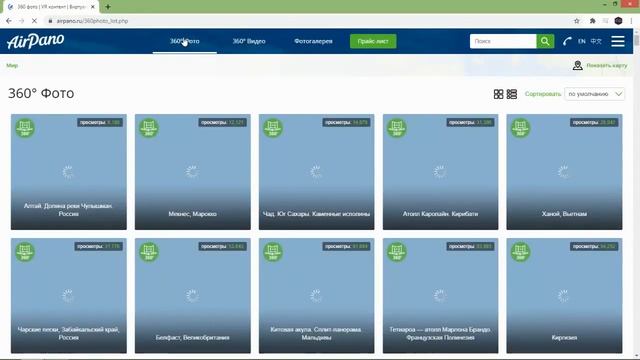The height and width of the screenshot is (360, 640).
Task: Click Показать карту link
Action: tap(607, 65)
